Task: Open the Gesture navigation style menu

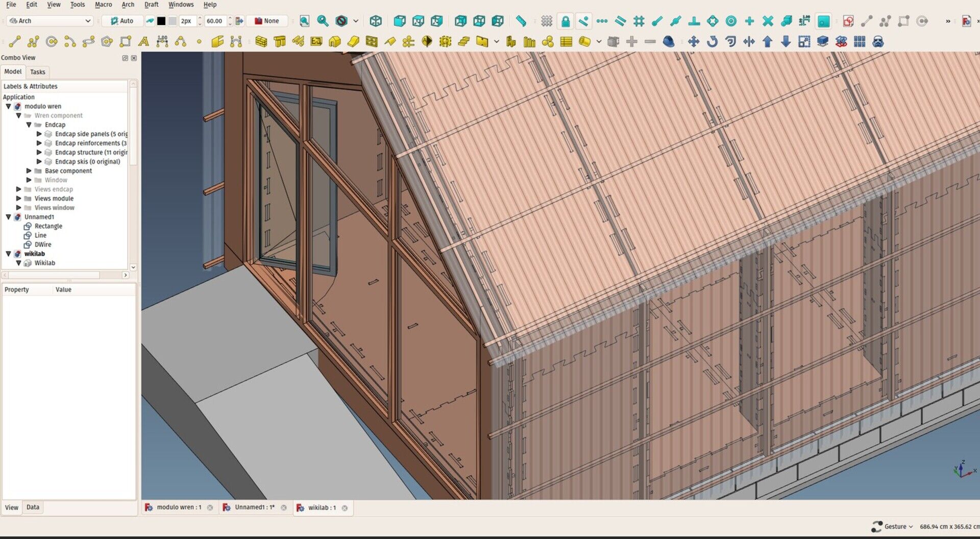Action: 893,526
